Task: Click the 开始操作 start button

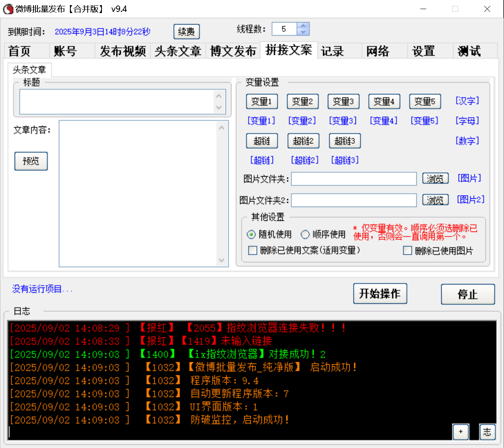Action: click(380, 294)
